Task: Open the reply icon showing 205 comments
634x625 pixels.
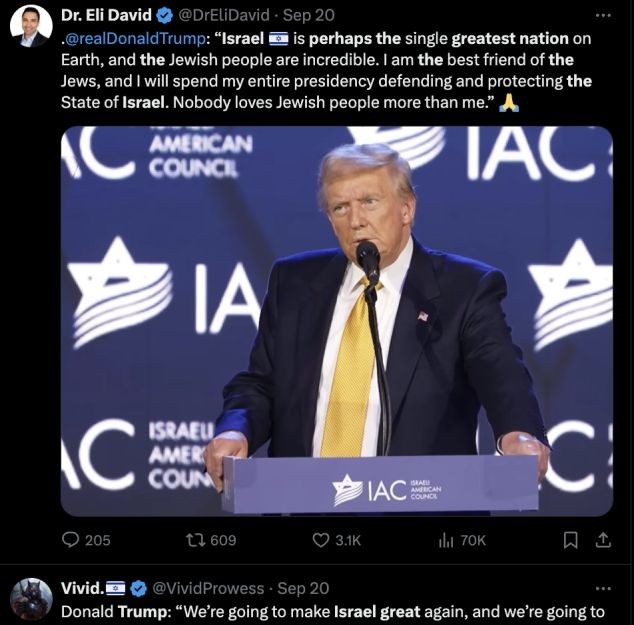Action: coord(70,540)
